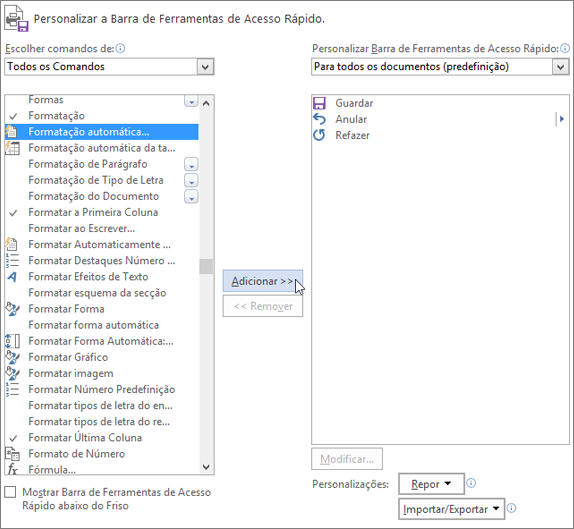Expand the Anular split arrow
The image size is (574, 529).
[561, 119]
